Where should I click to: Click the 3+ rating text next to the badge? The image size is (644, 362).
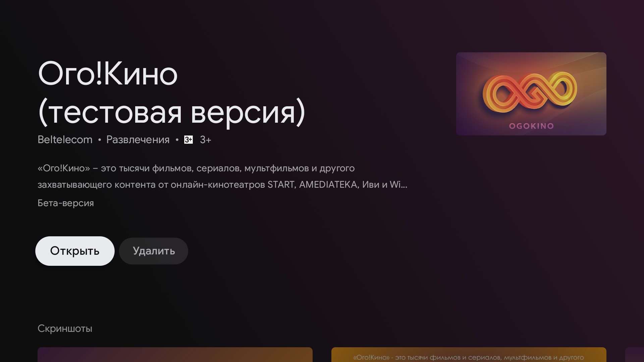tap(206, 140)
